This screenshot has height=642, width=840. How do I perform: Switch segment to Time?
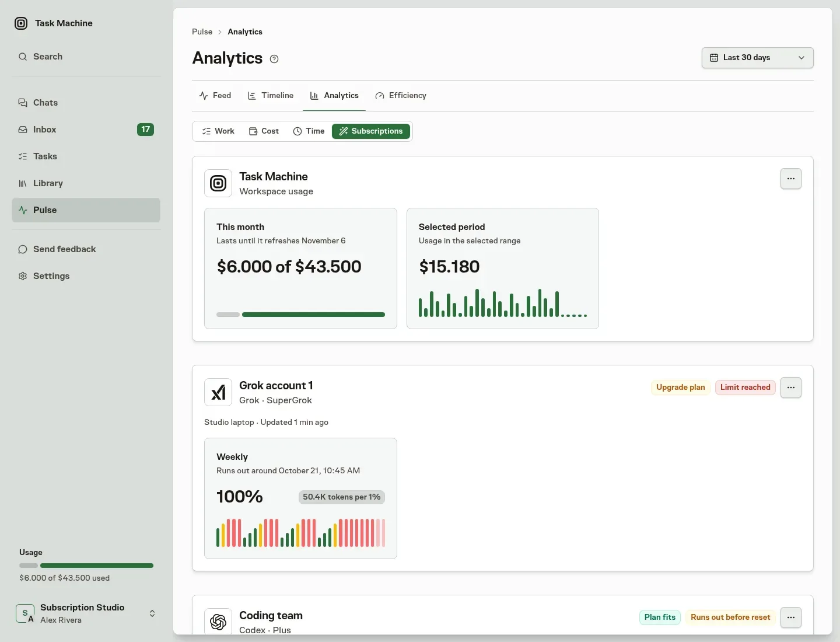click(309, 131)
